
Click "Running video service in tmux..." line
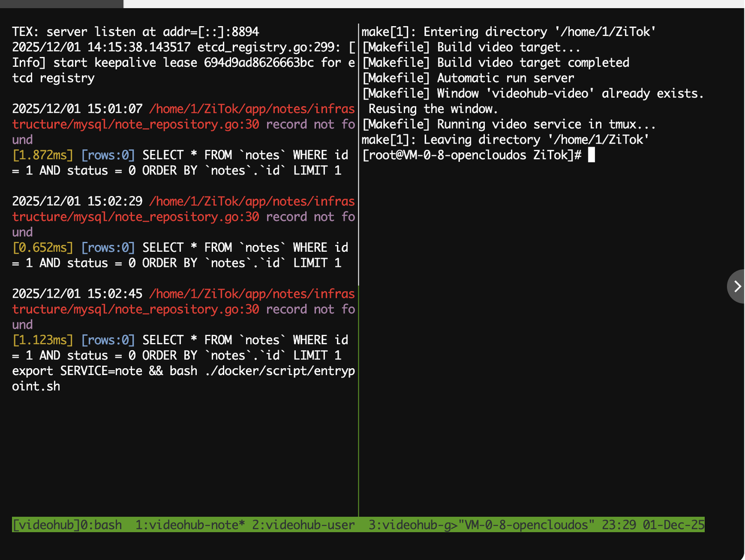tap(509, 124)
